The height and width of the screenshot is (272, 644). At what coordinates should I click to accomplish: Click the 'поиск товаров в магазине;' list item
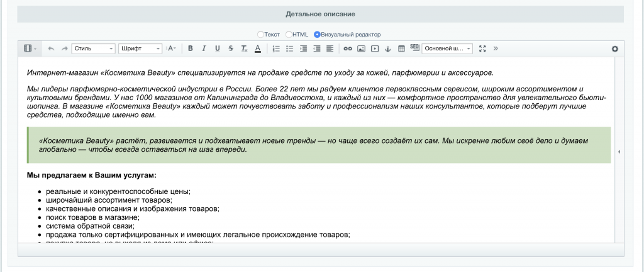93,217
